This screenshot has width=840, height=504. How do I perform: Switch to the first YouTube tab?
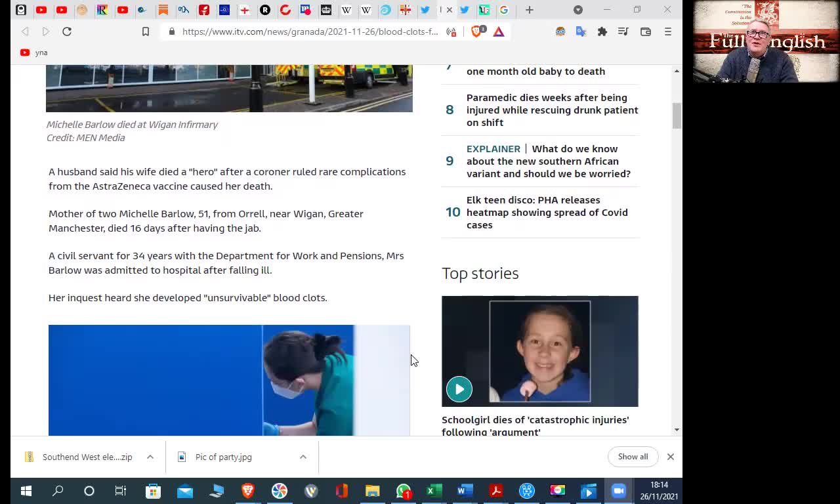coord(41,10)
